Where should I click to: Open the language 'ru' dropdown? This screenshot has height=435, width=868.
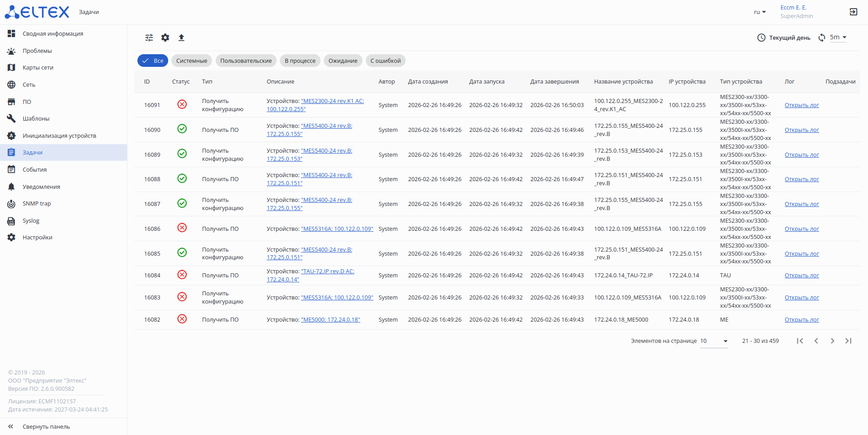pyautogui.click(x=759, y=12)
